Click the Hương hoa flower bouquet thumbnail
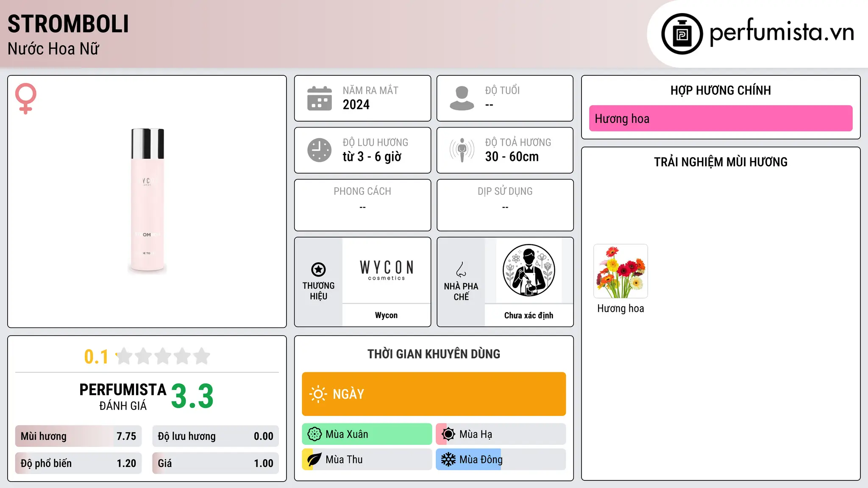The height and width of the screenshot is (488, 868). pos(620,271)
